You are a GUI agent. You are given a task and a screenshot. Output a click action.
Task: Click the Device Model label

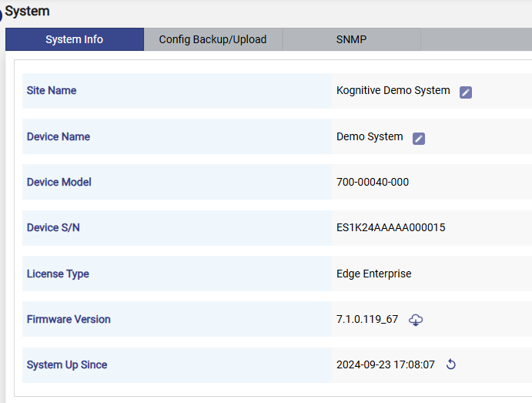[x=59, y=182]
